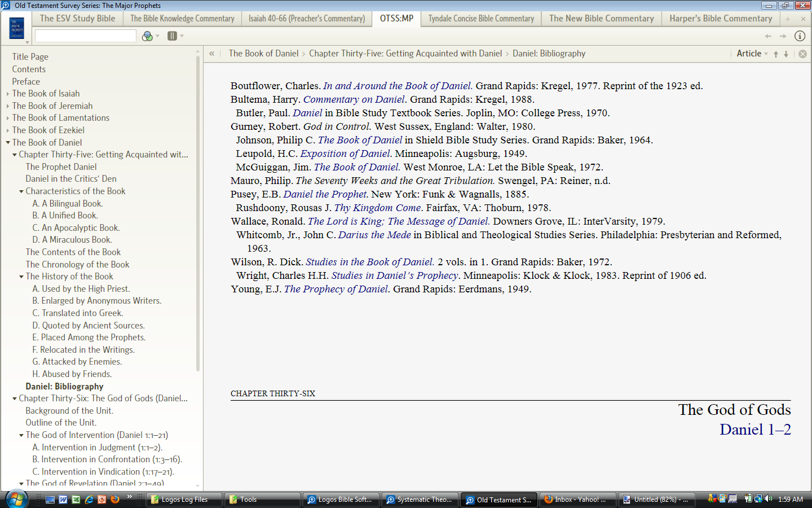Launch PowerPoint from quick launch

(102, 500)
